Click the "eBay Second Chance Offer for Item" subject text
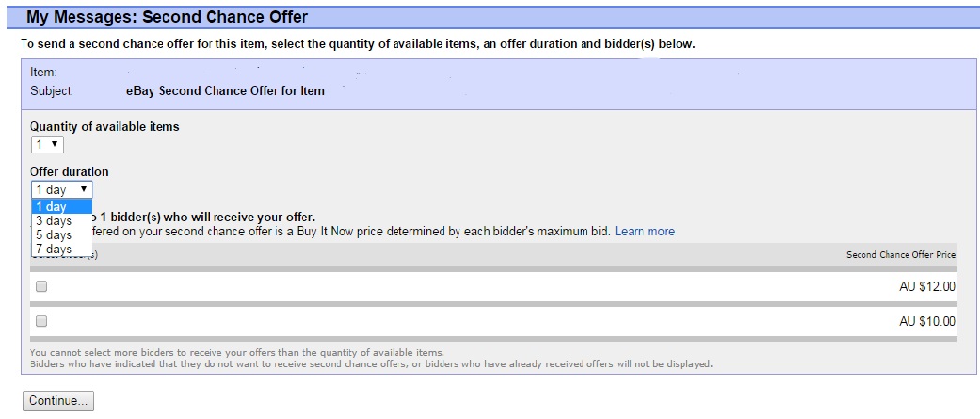Image resolution: width=980 pixels, height=419 pixels. pos(225,91)
